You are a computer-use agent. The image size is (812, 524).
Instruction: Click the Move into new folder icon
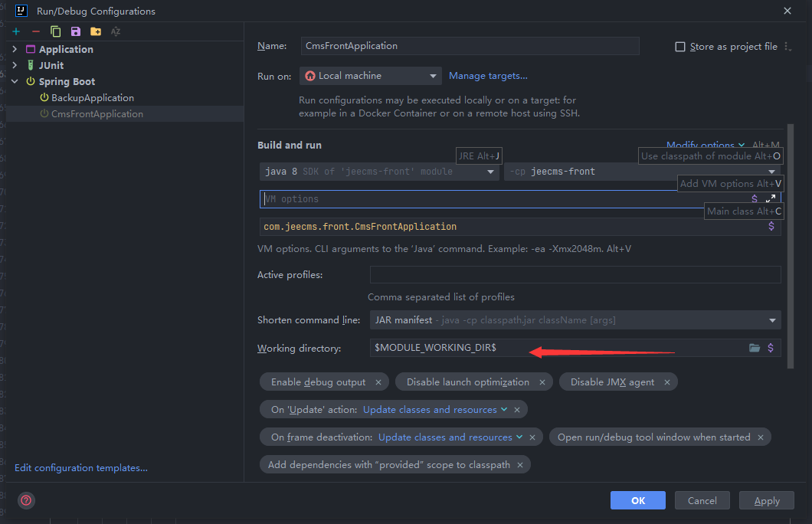[x=95, y=31]
